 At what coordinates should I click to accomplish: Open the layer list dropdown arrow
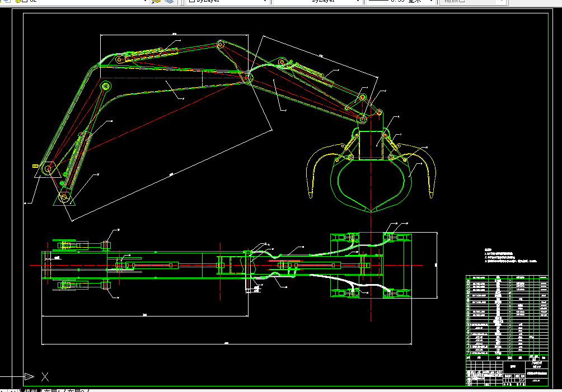pyautogui.click(x=145, y=1)
